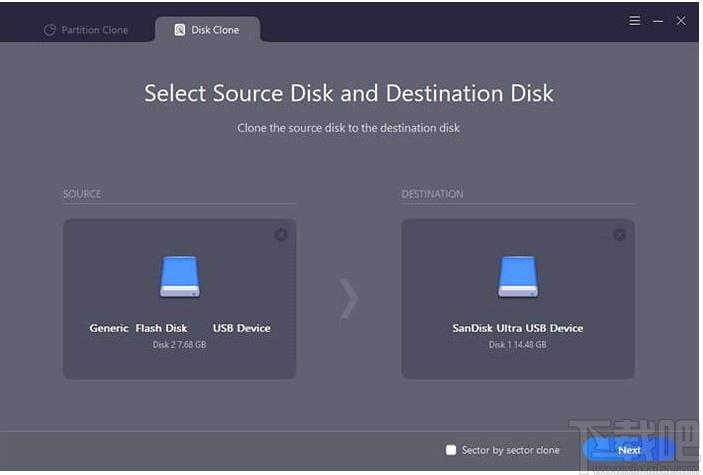Remove the Generic Flash Disk source selection
The width and height of the screenshot is (703, 475).
(x=281, y=235)
